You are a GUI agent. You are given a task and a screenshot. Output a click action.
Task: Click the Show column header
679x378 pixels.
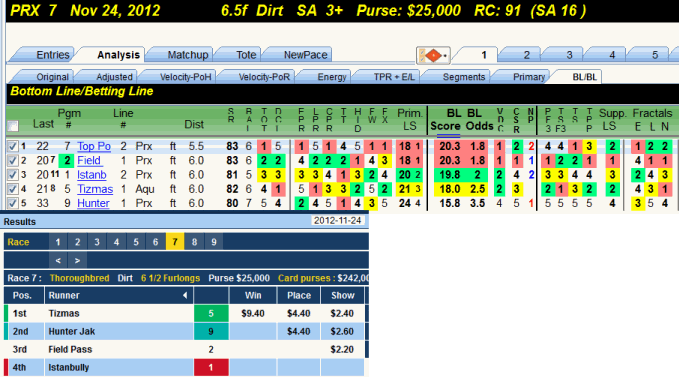(x=343, y=295)
